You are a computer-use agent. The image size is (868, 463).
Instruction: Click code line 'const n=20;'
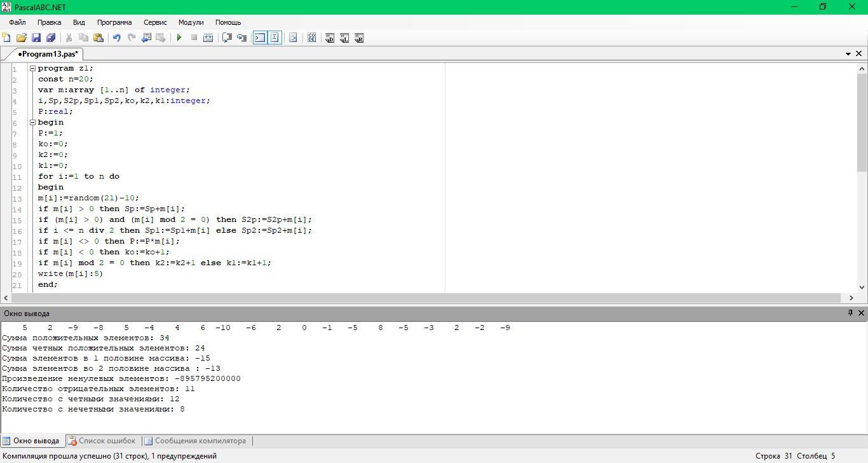(x=65, y=79)
